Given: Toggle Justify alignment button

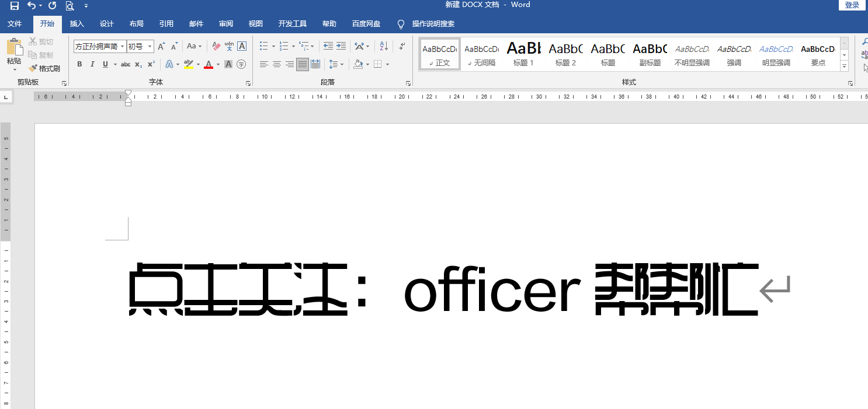Looking at the screenshot, I should click(303, 64).
